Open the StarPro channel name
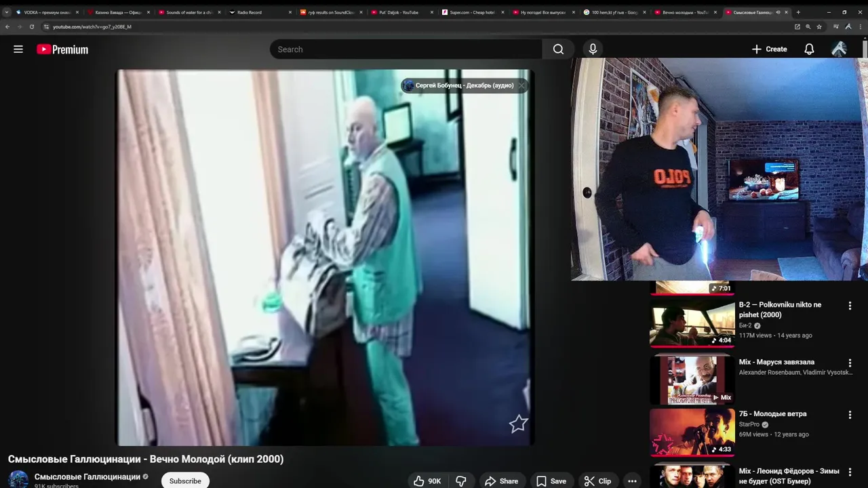Screen dimensions: 868x488 pyautogui.click(x=749, y=425)
